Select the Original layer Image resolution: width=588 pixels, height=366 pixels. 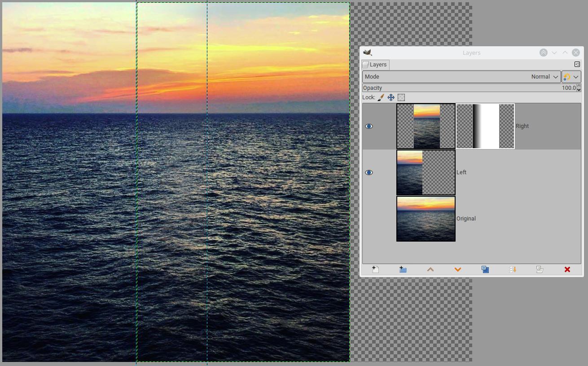tap(472, 219)
